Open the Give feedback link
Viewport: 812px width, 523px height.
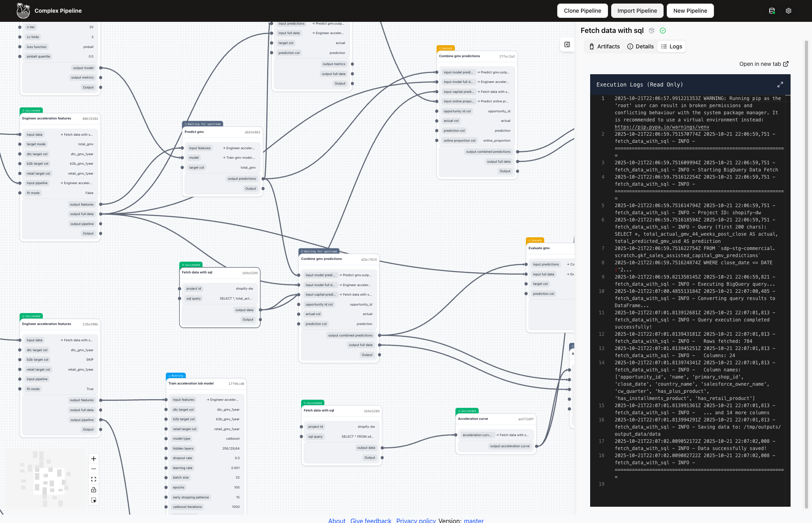(370, 520)
